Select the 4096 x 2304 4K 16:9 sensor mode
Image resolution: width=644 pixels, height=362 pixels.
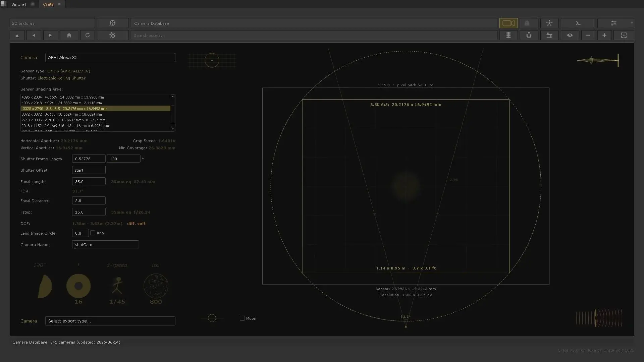pyautogui.click(x=96, y=97)
